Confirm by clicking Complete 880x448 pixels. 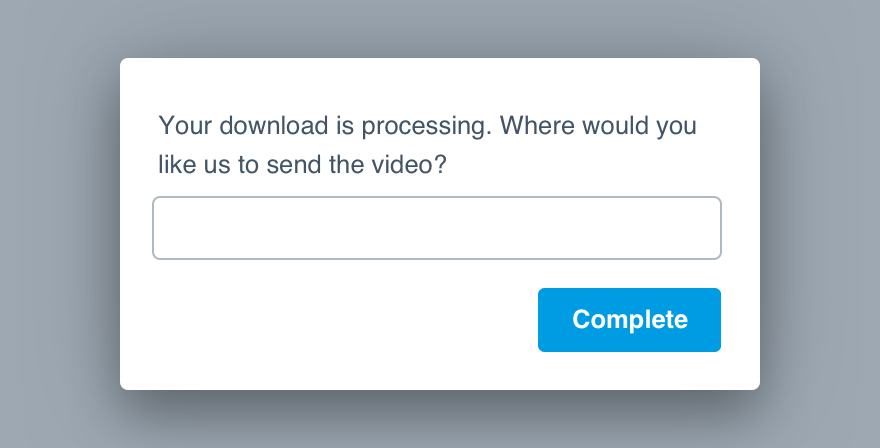point(629,320)
